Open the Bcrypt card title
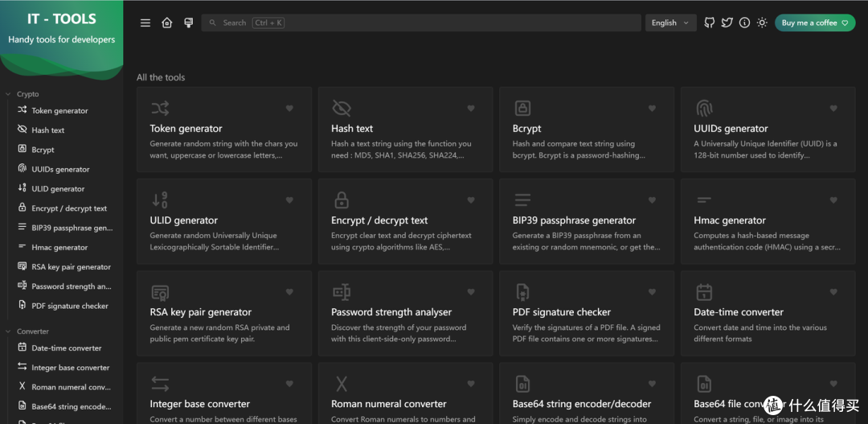The height and width of the screenshot is (424, 868). coord(527,129)
